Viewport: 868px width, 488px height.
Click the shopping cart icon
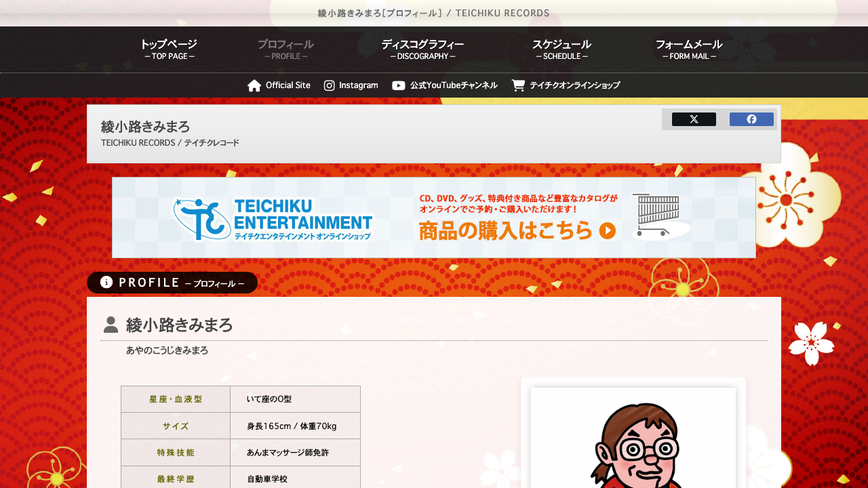(x=518, y=85)
